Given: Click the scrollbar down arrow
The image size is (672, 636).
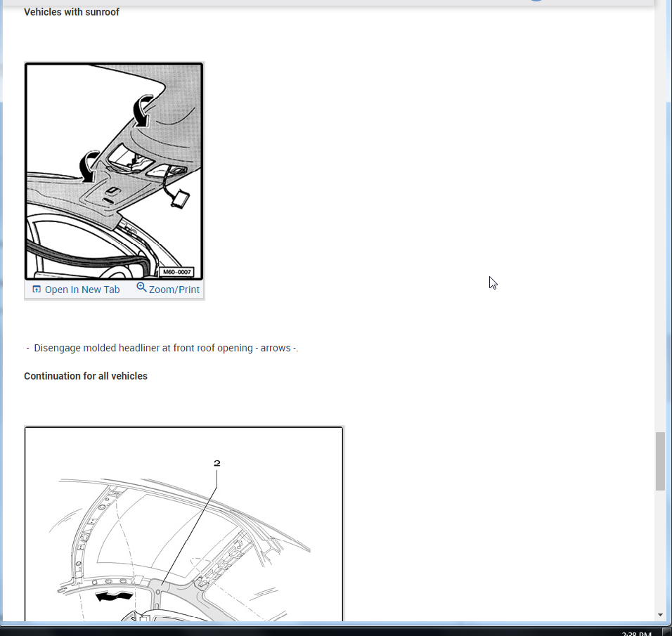Looking at the screenshot, I should pos(660,615).
